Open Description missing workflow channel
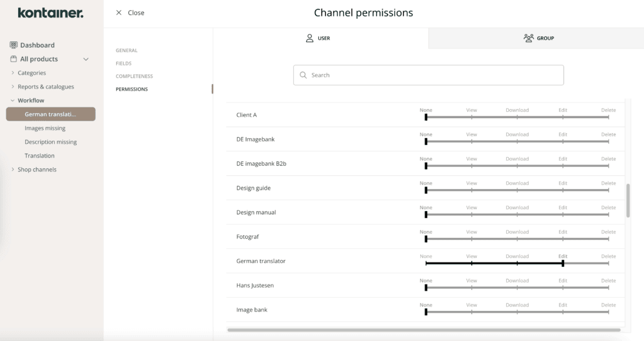This screenshot has width=644, height=341. tap(50, 142)
